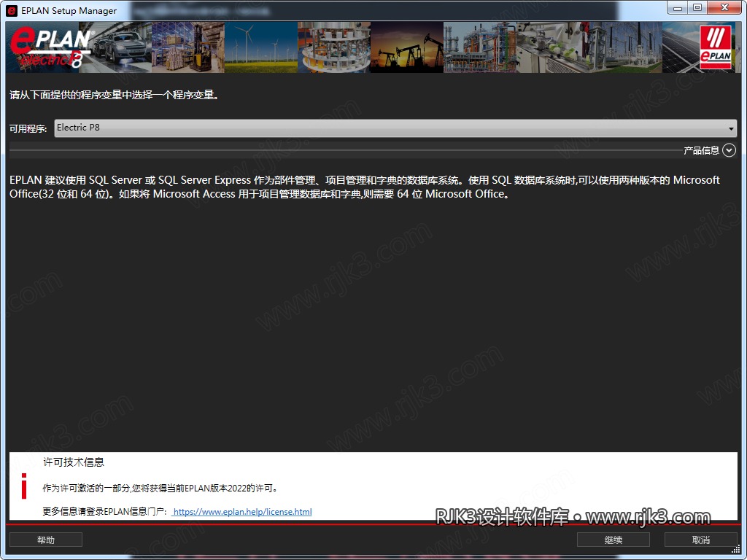Screen dimensions: 747x560
Task: Click the EPLAN版本2022 license notice text
Action: pos(160,488)
